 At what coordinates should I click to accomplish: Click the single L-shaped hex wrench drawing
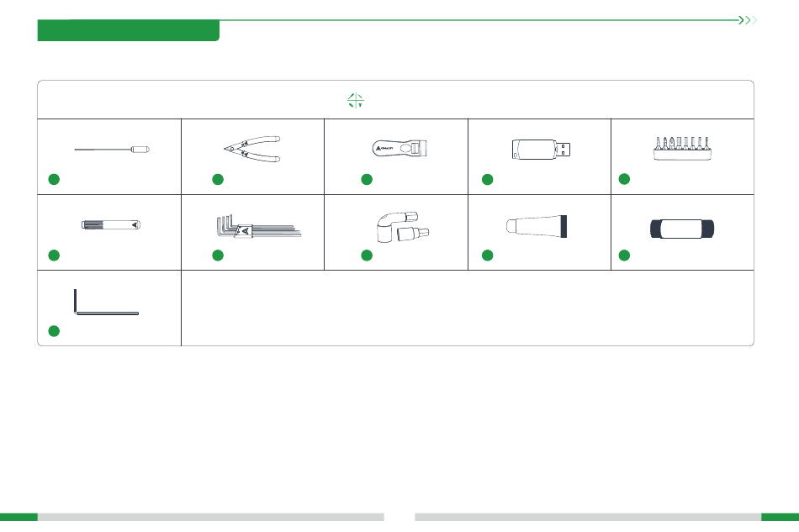(x=106, y=302)
